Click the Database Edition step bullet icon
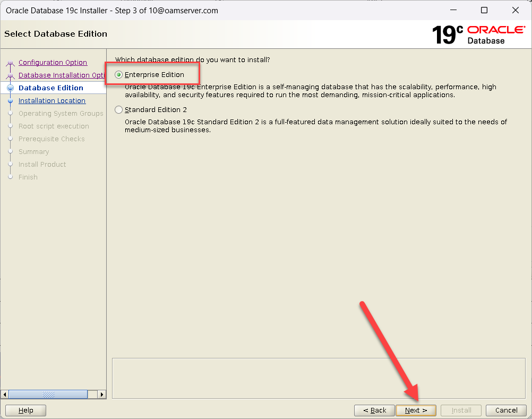 click(x=10, y=88)
